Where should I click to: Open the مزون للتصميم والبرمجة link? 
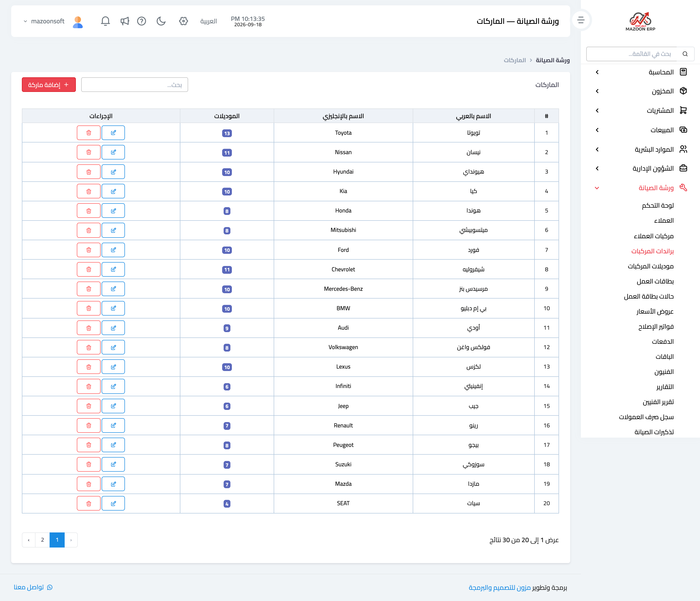(500, 588)
